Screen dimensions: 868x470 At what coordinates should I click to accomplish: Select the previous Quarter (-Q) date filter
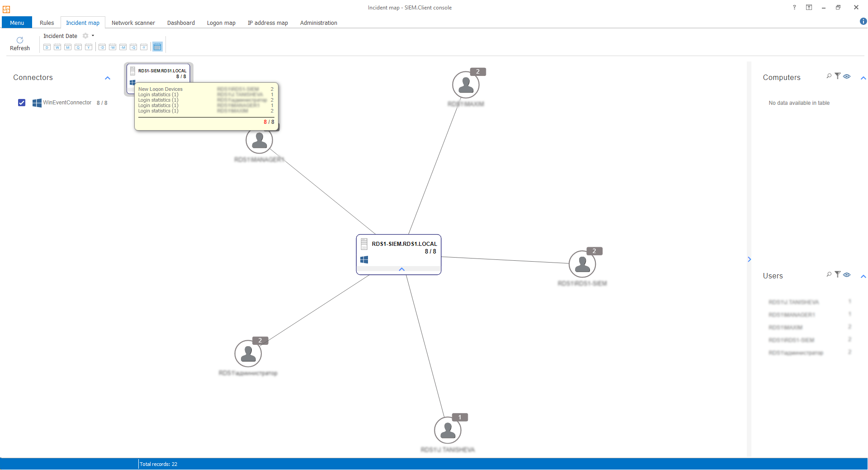coord(133,47)
